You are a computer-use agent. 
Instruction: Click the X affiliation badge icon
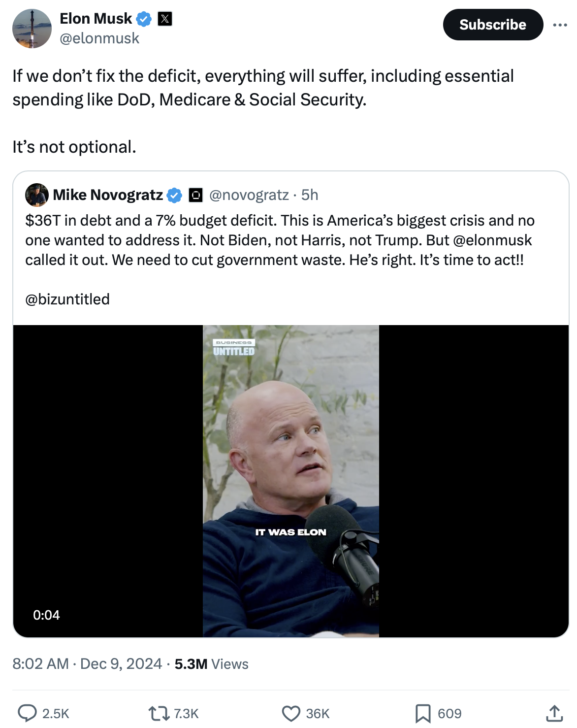pyautogui.click(x=165, y=19)
